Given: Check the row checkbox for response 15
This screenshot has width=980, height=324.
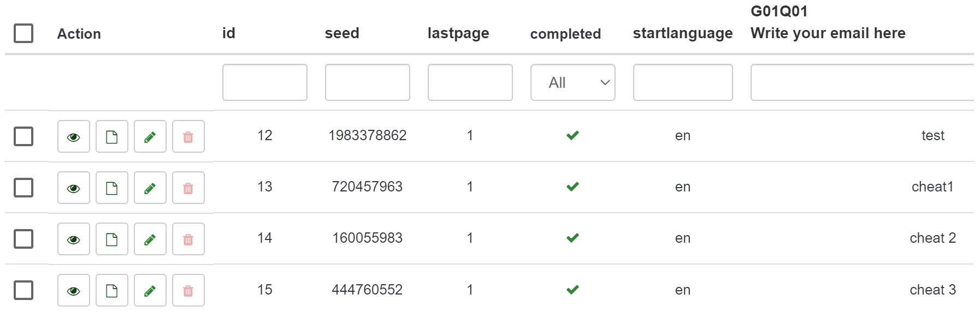Looking at the screenshot, I should coord(23,290).
